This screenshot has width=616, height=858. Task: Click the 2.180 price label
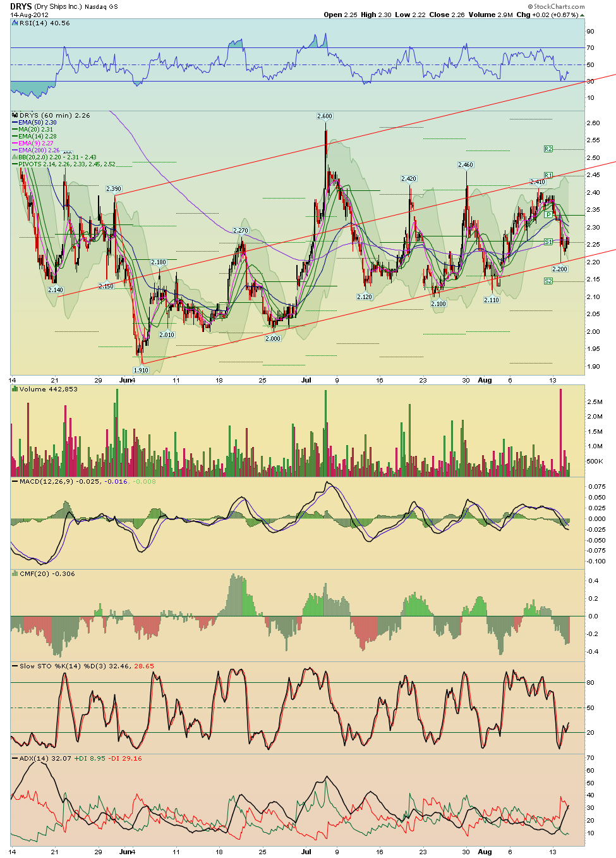pos(159,262)
